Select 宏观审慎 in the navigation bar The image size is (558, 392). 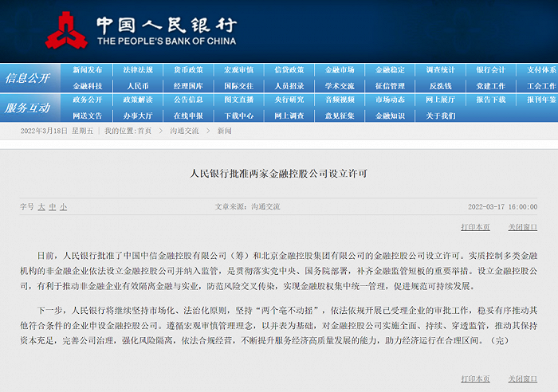click(x=239, y=70)
